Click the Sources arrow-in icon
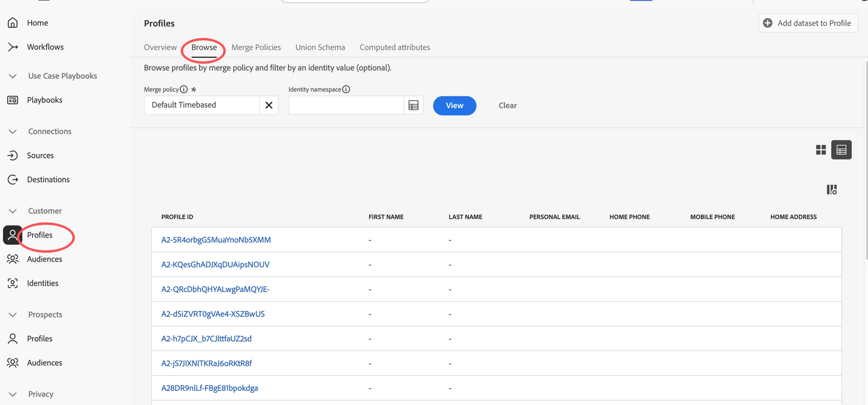868x405 pixels. pyautogui.click(x=13, y=155)
